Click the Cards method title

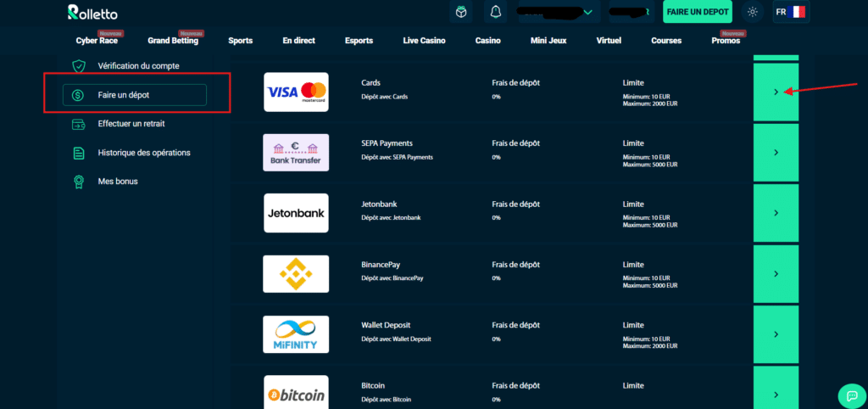[x=371, y=82]
